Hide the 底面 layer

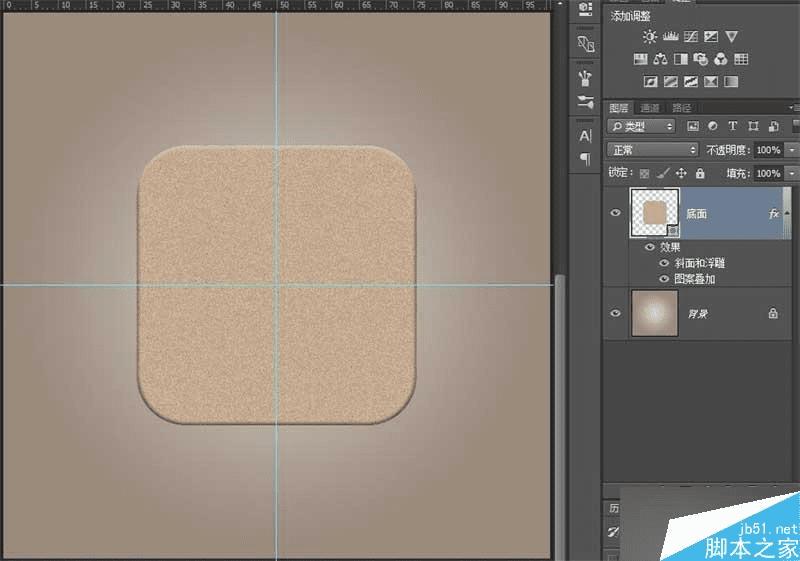[x=616, y=214]
